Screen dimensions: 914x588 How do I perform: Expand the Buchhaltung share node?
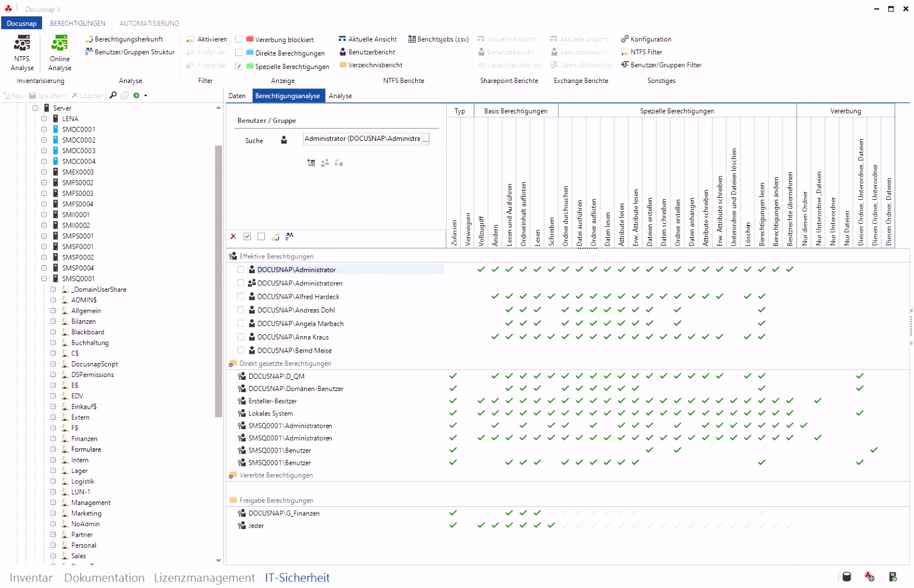click(53, 343)
